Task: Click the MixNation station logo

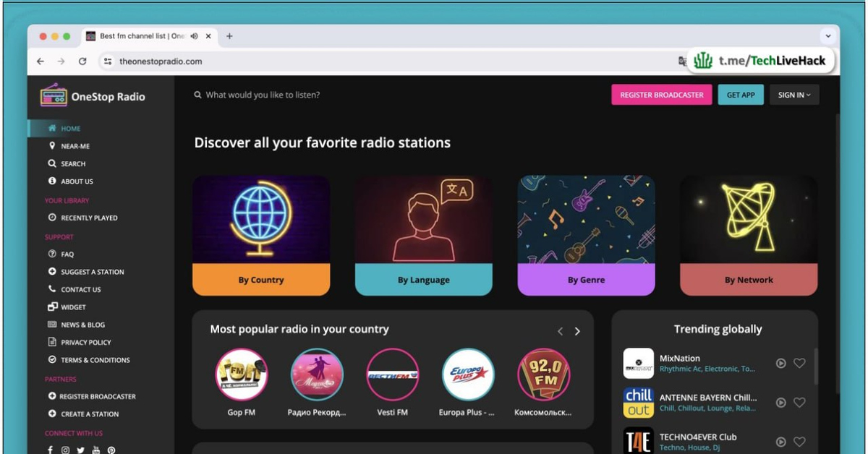Action: pyautogui.click(x=639, y=364)
